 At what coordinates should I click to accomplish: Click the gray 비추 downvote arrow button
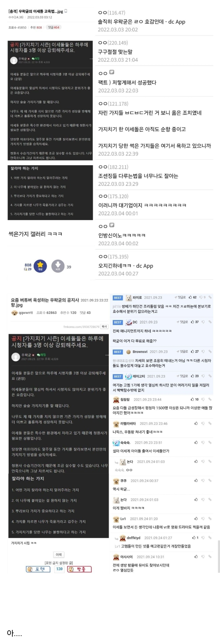pos(58,266)
